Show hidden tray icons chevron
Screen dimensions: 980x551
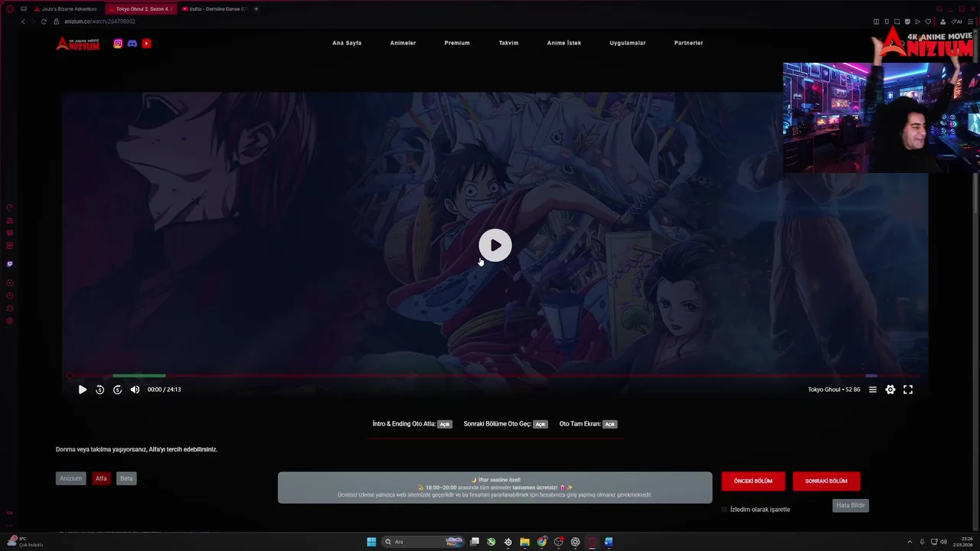(910, 542)
